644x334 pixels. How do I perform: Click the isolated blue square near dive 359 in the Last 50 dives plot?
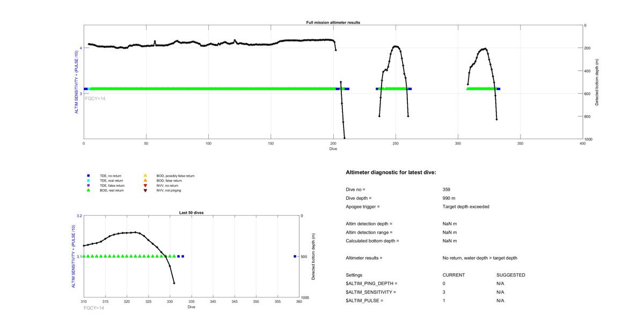tap(295, 256)
